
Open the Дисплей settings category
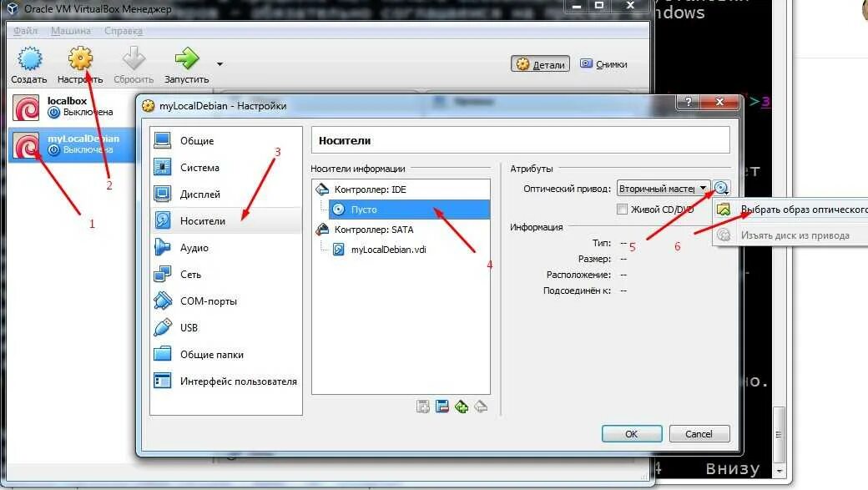tap(226, 194)
